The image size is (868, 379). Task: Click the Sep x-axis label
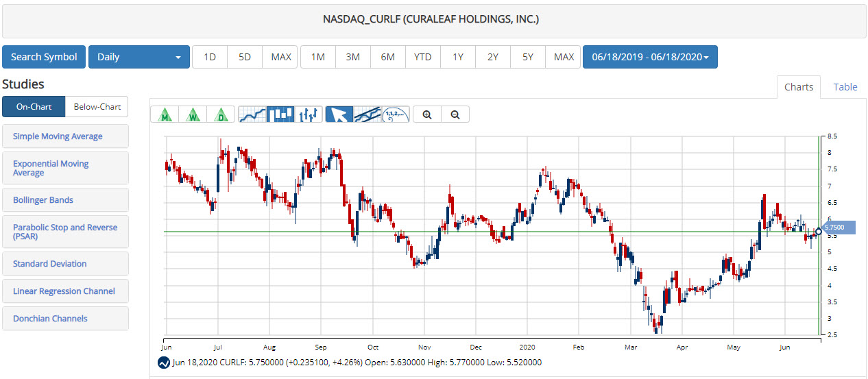(x=320, y=347)
